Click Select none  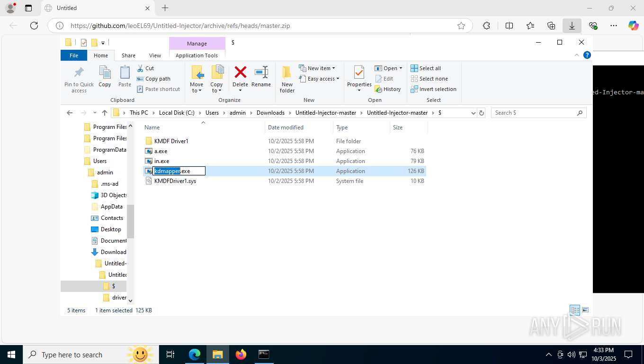tap(429, 79)
